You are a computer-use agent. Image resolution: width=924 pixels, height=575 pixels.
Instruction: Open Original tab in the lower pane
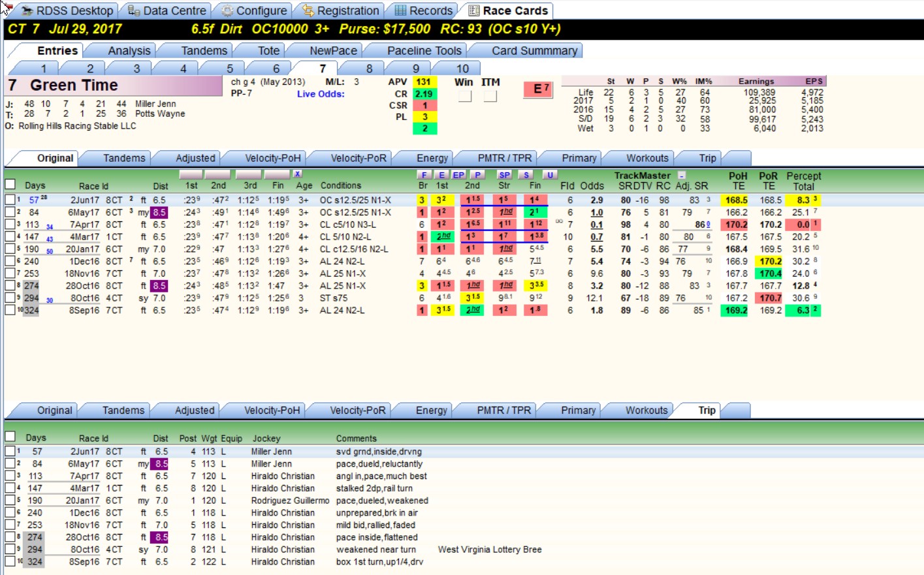coord(54,411)
